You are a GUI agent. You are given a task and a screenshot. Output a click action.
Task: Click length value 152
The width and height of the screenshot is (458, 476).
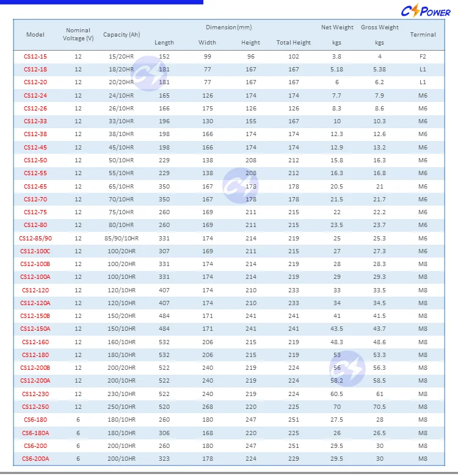coord(164,57)
